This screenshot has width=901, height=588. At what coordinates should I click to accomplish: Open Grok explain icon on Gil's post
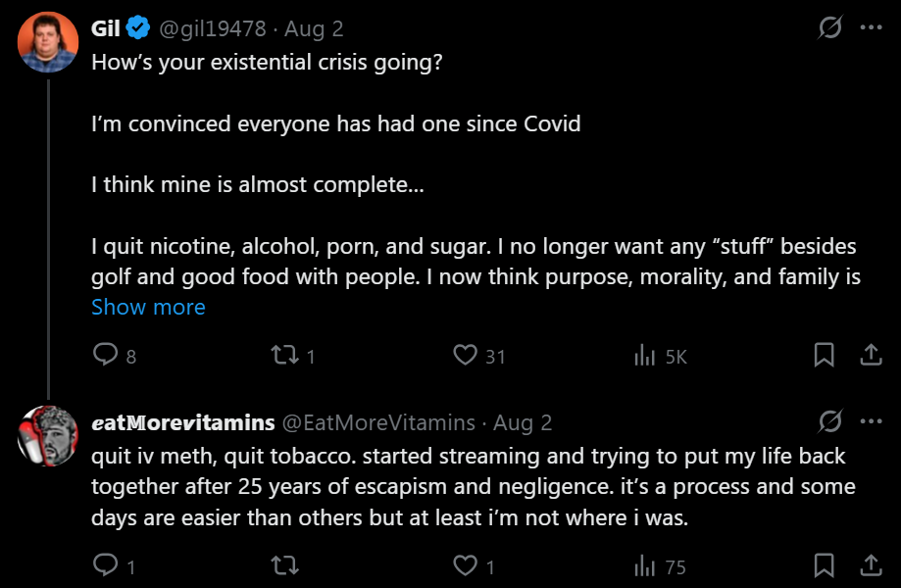829,28
